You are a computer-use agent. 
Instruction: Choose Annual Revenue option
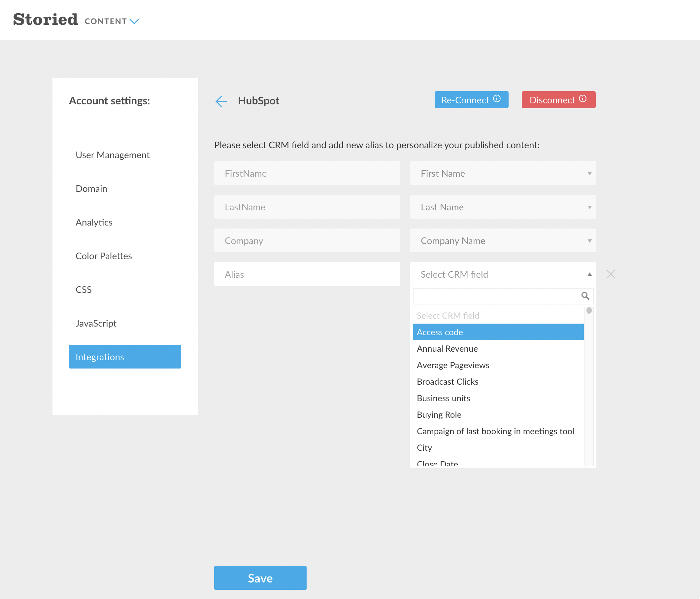point(447,348)
